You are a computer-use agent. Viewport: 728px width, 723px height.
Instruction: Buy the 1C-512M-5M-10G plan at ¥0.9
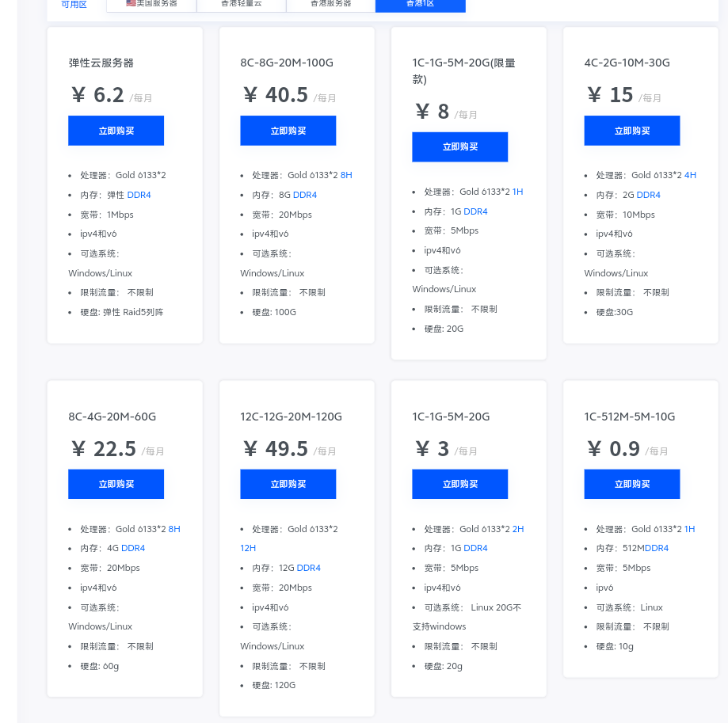pyautogui.click(x=631, y=484)
